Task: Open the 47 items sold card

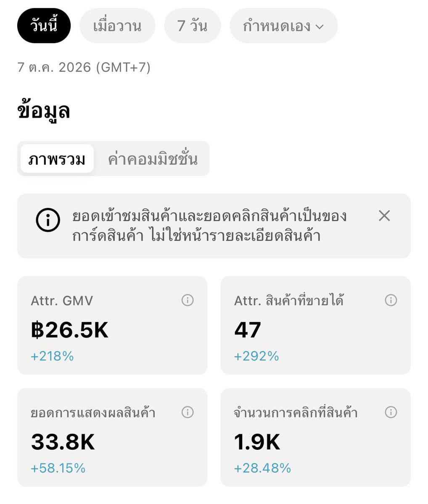Action: (315, 325)
